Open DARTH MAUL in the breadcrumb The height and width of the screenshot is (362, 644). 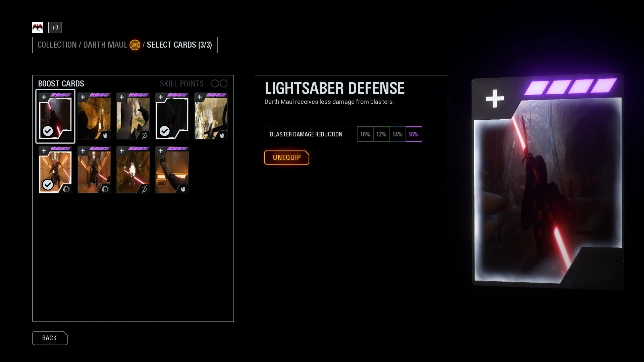[x=105, y=45]
